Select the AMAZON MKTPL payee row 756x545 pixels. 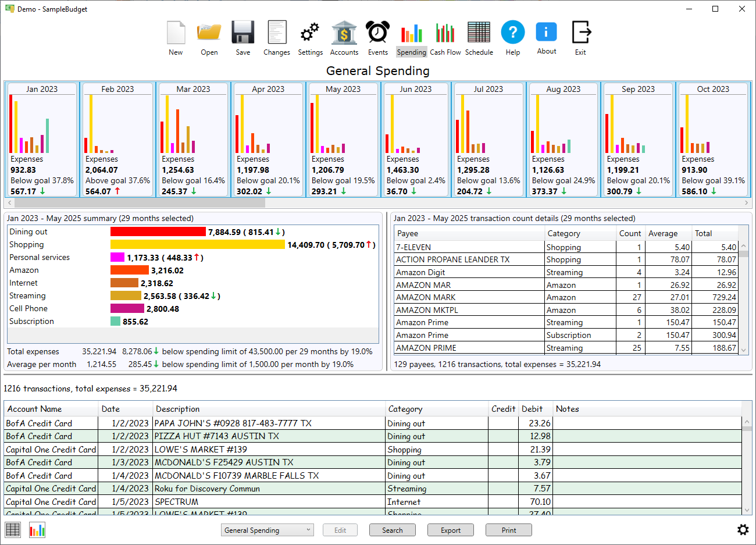pos(566,310)
